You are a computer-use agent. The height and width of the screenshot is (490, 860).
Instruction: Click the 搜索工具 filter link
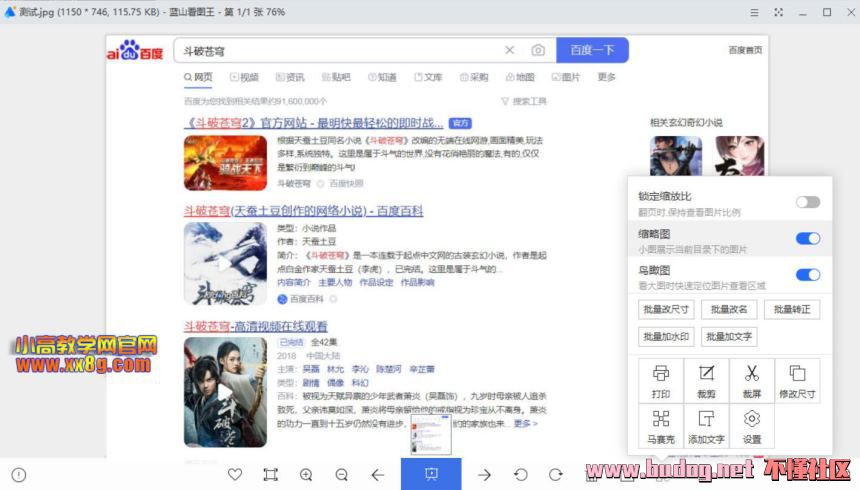(524, 102)
